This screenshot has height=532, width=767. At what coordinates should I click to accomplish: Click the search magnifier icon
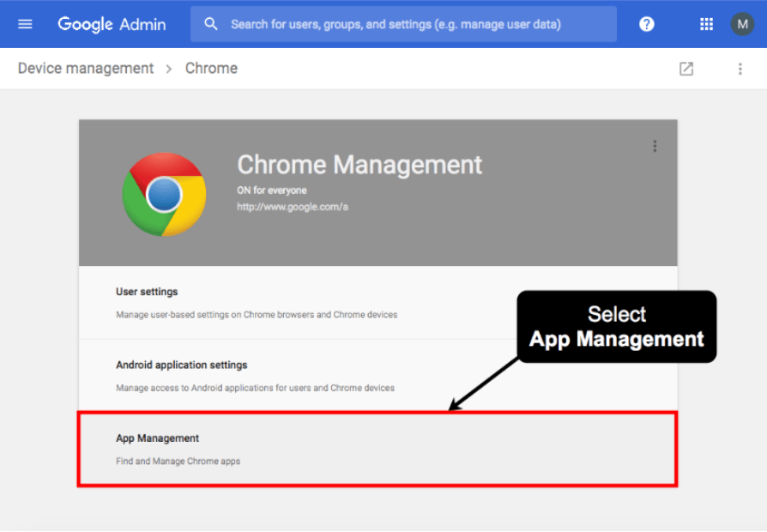coord(211,24)
